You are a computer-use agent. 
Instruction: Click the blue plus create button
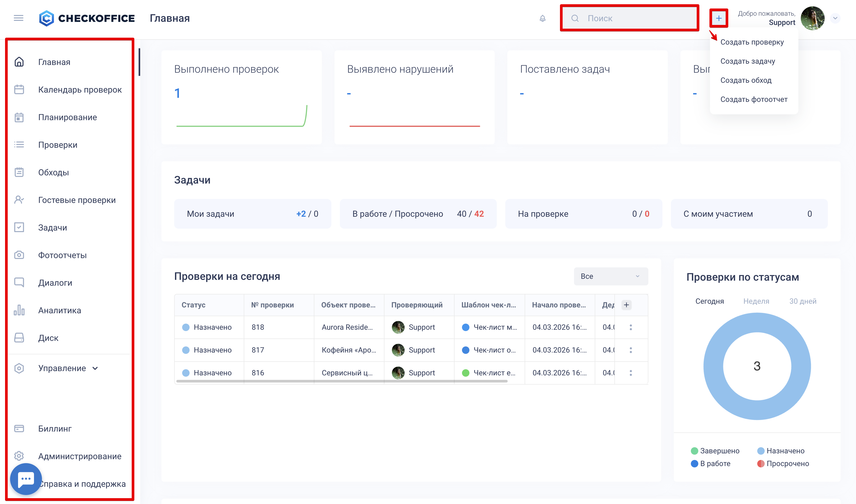coord(719,18)
